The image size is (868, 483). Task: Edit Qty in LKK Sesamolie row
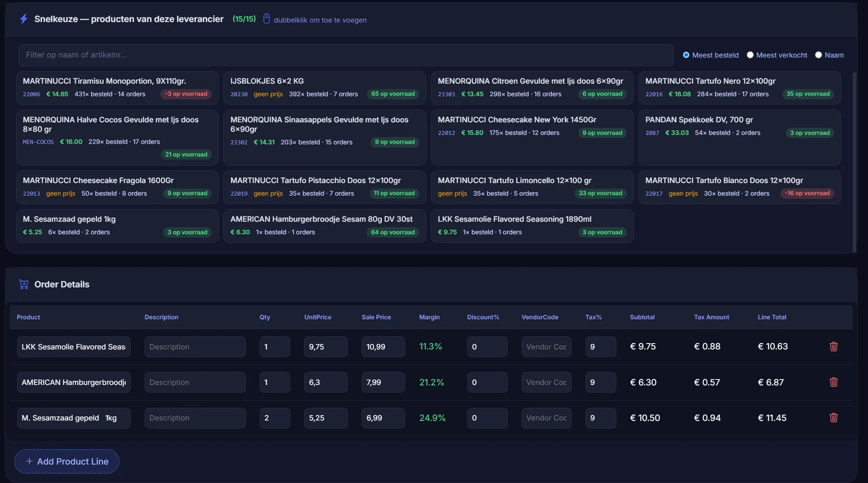coord(275,347)
